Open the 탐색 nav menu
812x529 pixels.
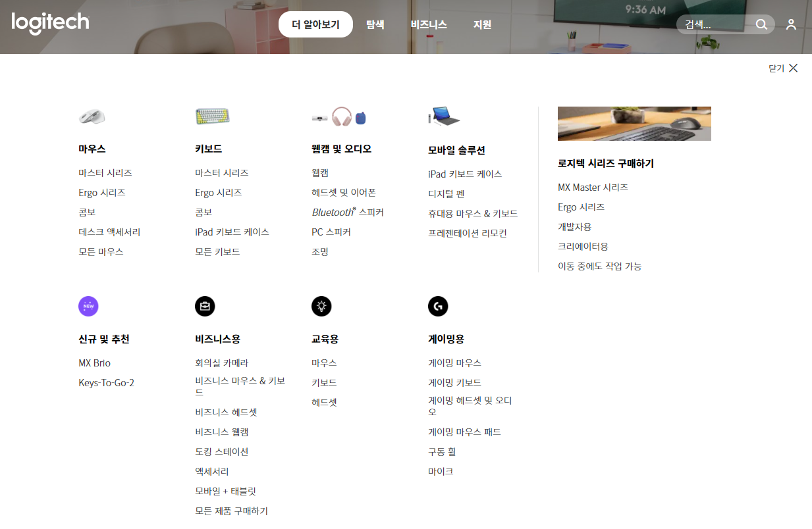375,24
